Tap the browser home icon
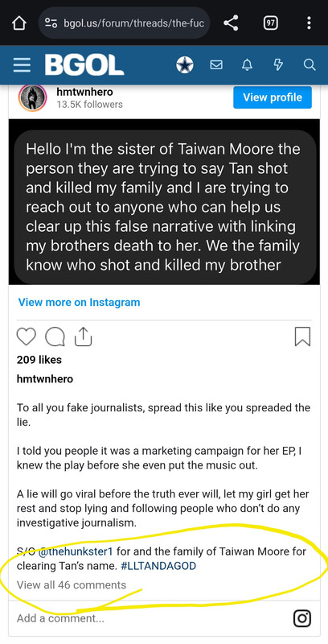Image resolution: width=328 pixels, height=644 pixels. (x=19, y=23)
